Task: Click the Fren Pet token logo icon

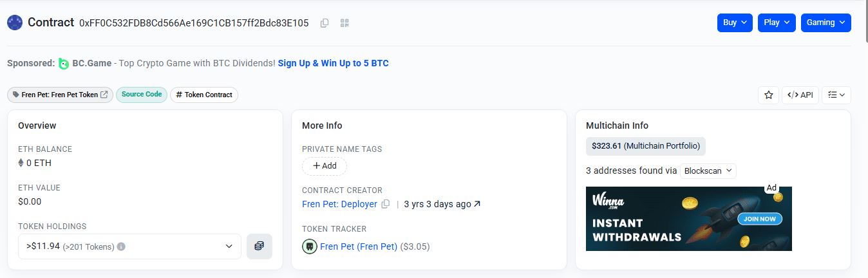Action: pos(309,246)
